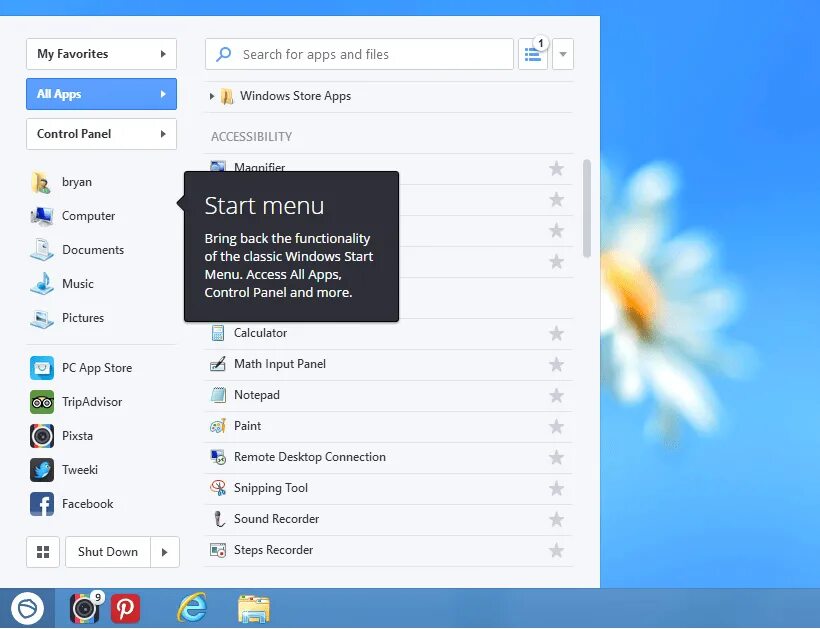Click the Magnifier entry text
The image size is (820, 629).
click(x=259, y=167)
